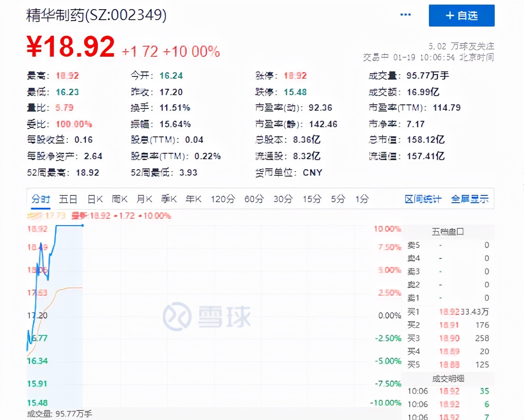Click the 委比 value 100.00%

coord(74,124)
